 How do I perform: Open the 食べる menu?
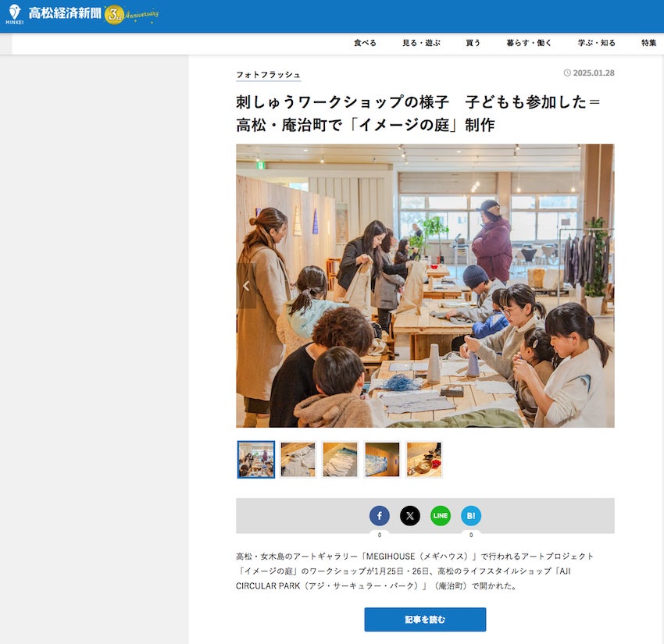[x=365, y=43]
